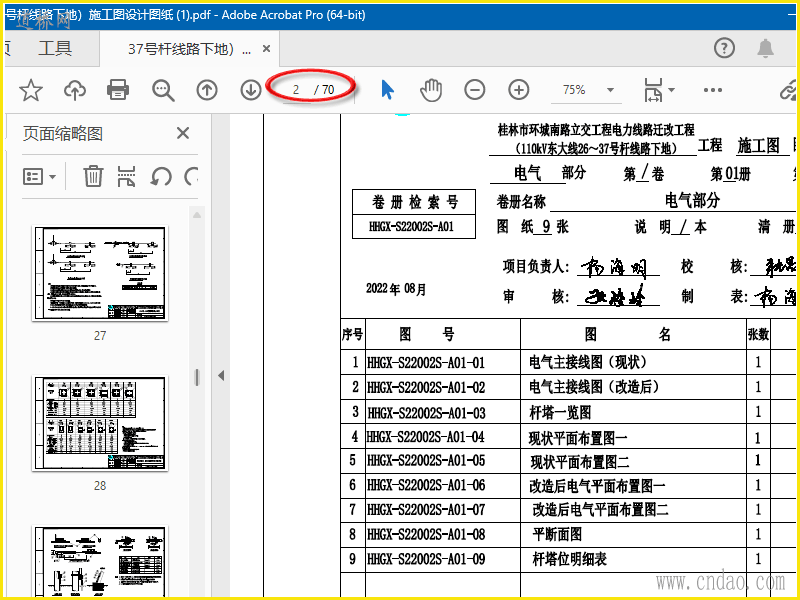
Task: Click the drawing name 现状平面布置图一
Action: tap(578, 438)
